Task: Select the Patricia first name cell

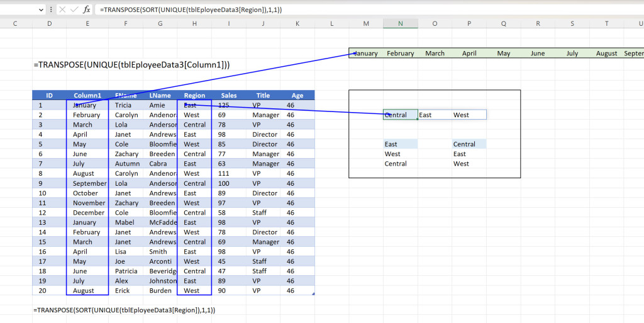Action: pos(126,271)
